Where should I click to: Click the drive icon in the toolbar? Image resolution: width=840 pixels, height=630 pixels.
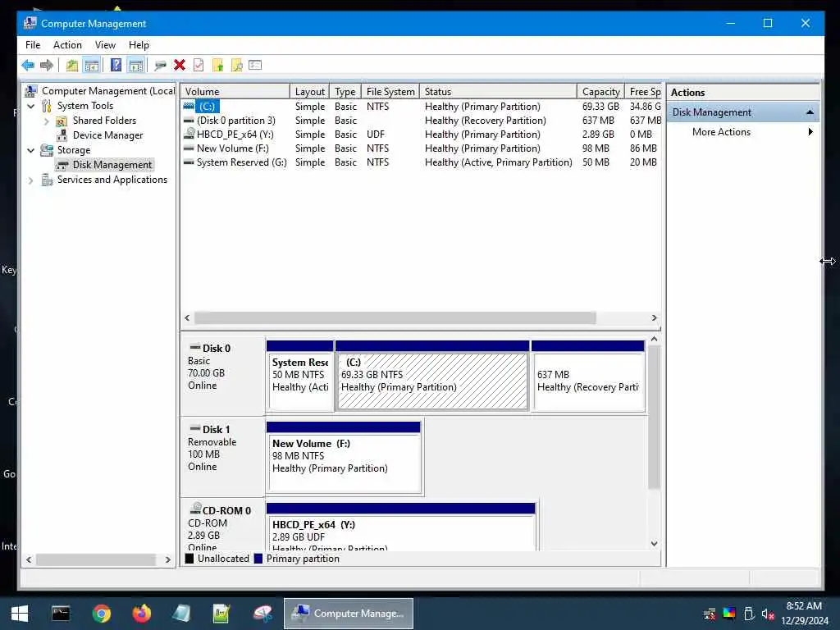click(160, 66)
